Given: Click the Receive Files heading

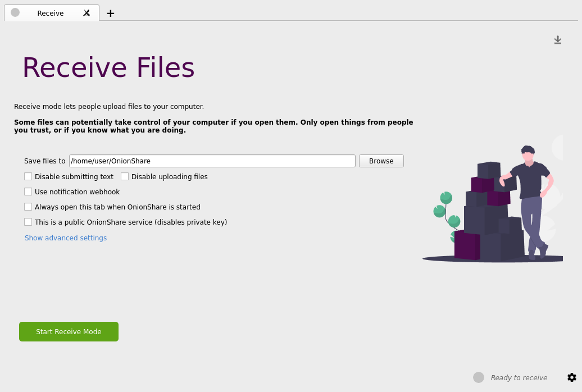Looking at the screenshot, I should 108,68.
